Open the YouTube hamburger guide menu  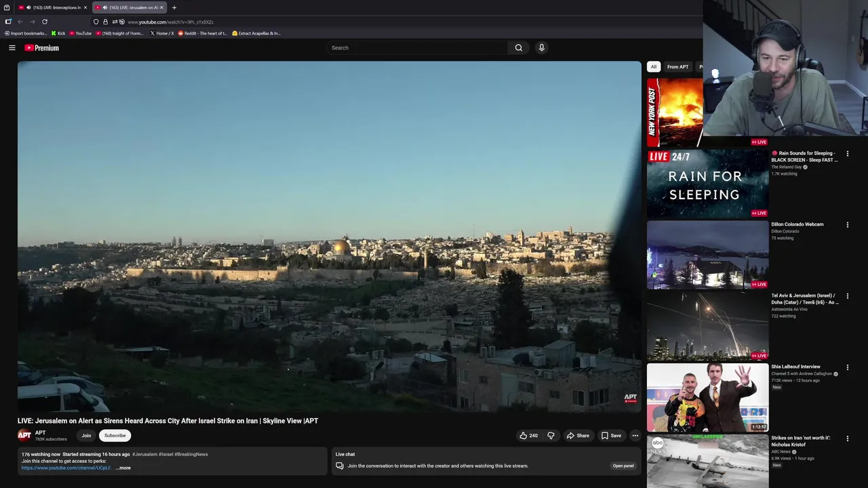pos(12,47)
